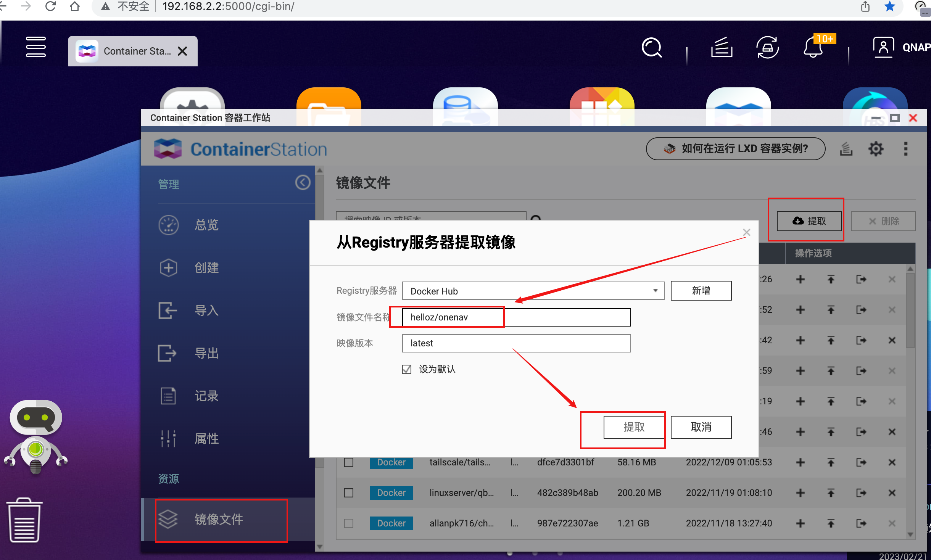Open the three-dot options menu in Container Station

(x=905, y=149)
